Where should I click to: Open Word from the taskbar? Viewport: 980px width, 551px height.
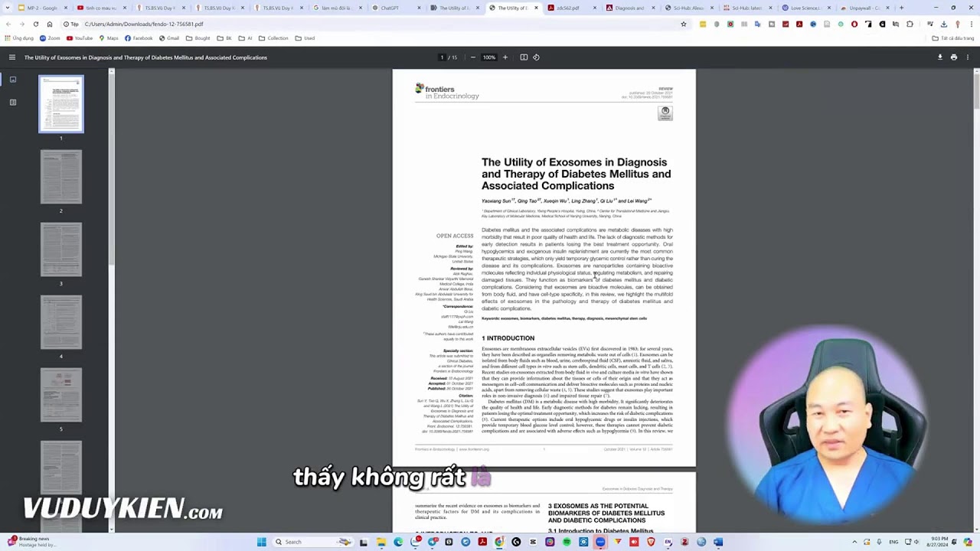coord(718,542)
